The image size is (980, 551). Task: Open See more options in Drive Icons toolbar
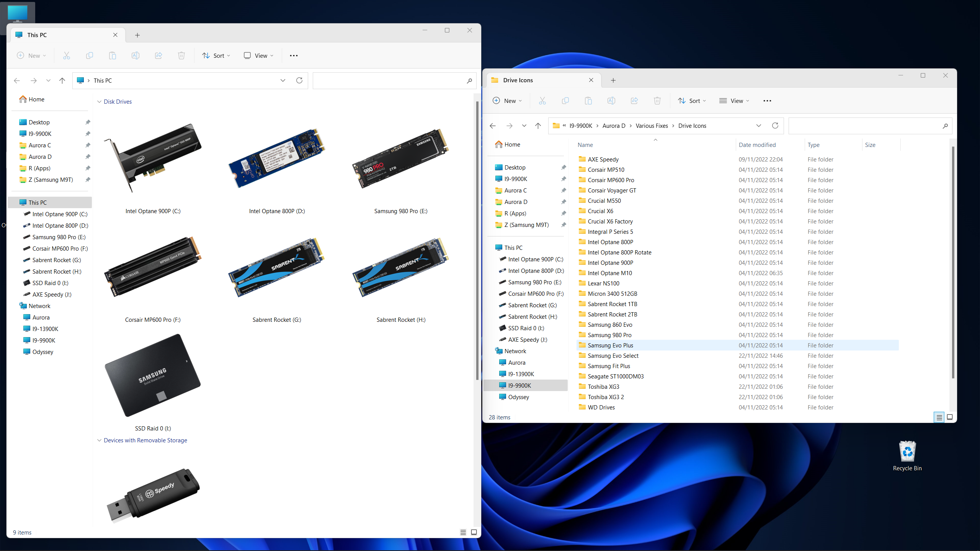767,101
